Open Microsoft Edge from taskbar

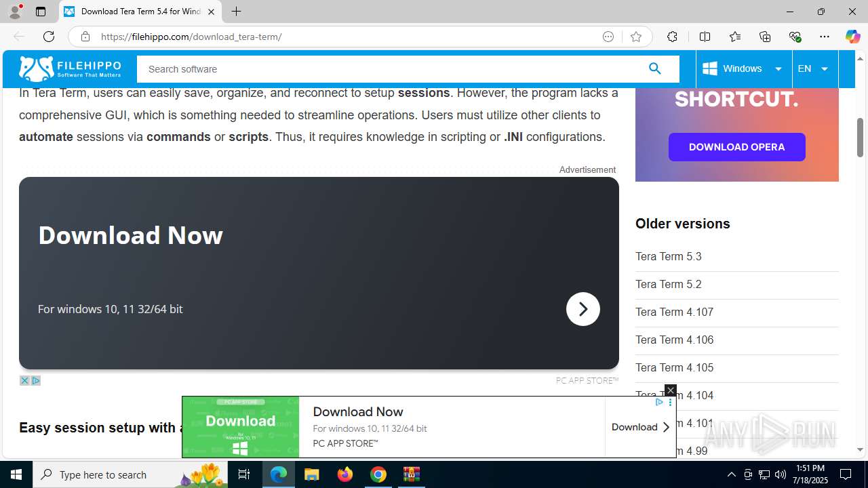pyautogui.click(x=279, y=474)
